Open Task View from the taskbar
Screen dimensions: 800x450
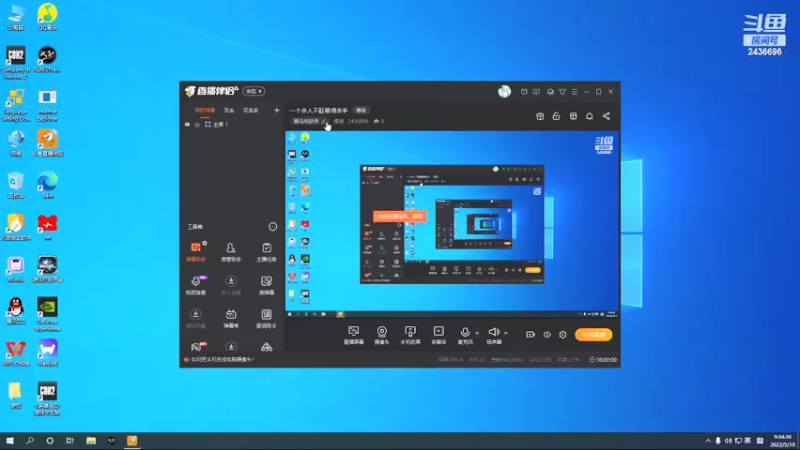click(x=70, y=441)
